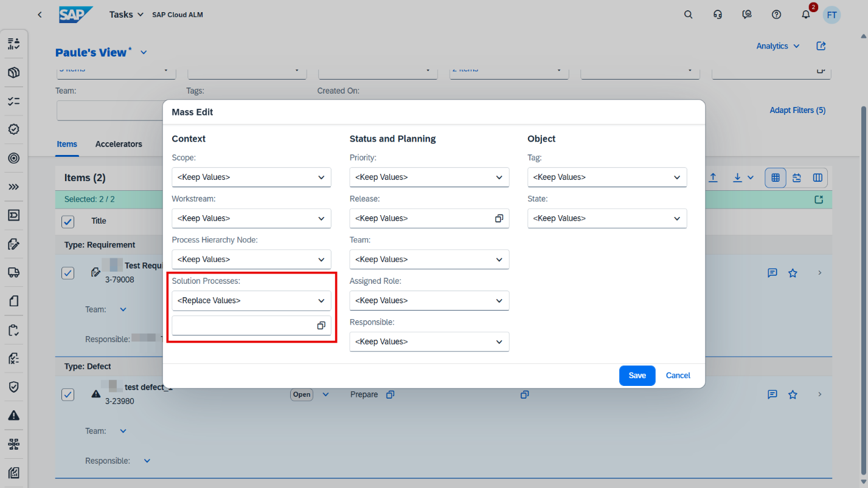Switch to the Accelerators tab
868x488 pixels.
[119, 144]
